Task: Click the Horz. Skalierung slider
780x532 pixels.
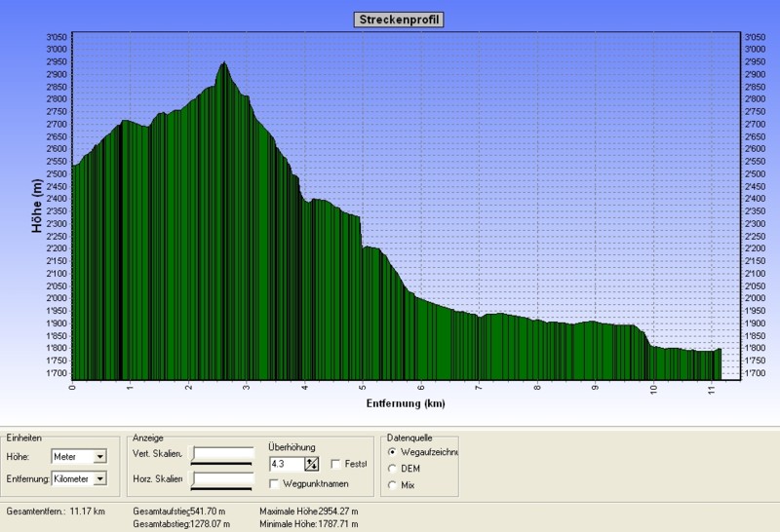Action: (222, 478)
